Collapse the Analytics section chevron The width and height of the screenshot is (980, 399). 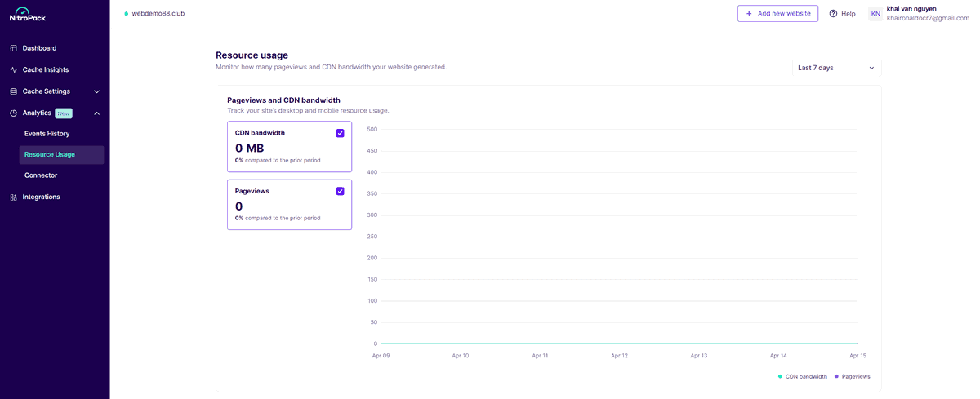96,113
